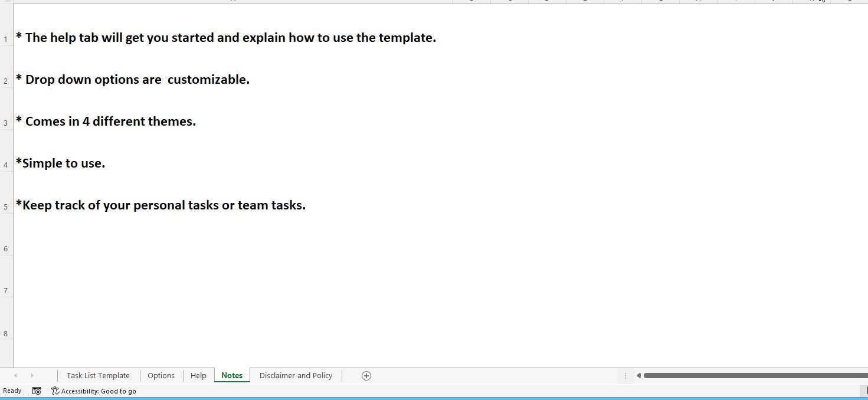Viewport: 868px width, 400px height.
Task: Click the Record Macro icon in status bar
Action: (37, 391)
